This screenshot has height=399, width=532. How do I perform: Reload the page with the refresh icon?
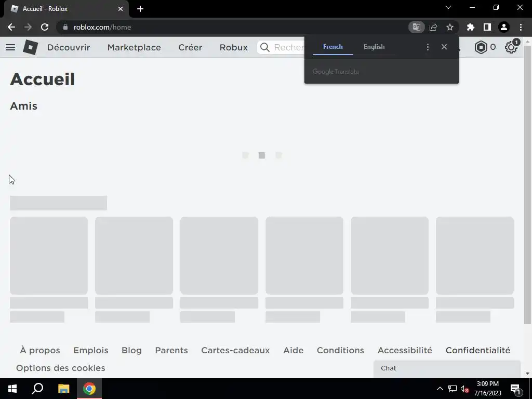click(45, 27)
